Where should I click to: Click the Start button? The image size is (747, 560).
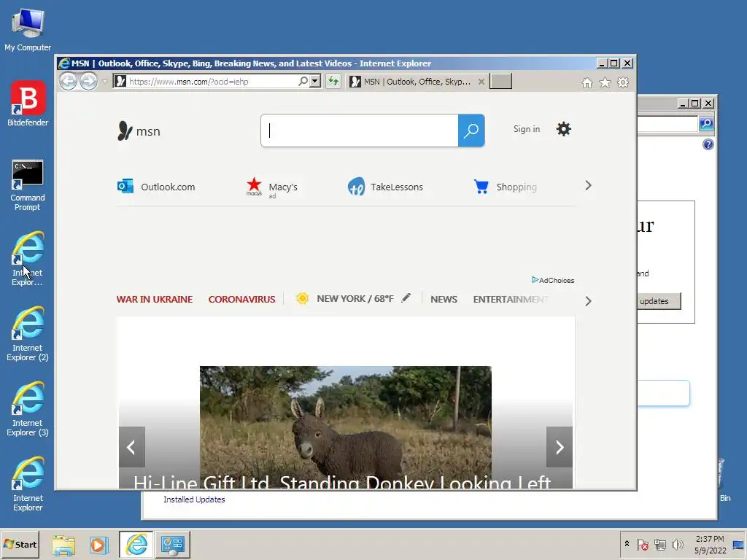tap(20, 544)
